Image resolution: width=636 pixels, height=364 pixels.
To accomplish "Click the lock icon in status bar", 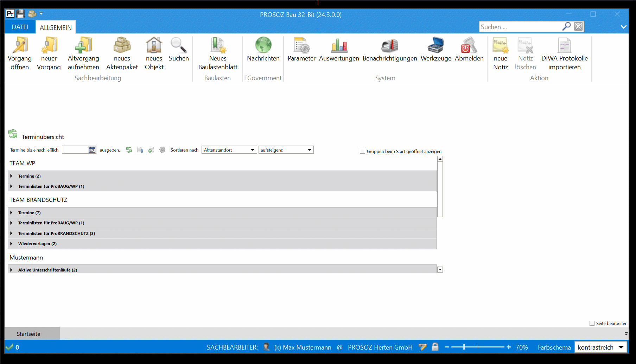I will (x=435, y=347).
